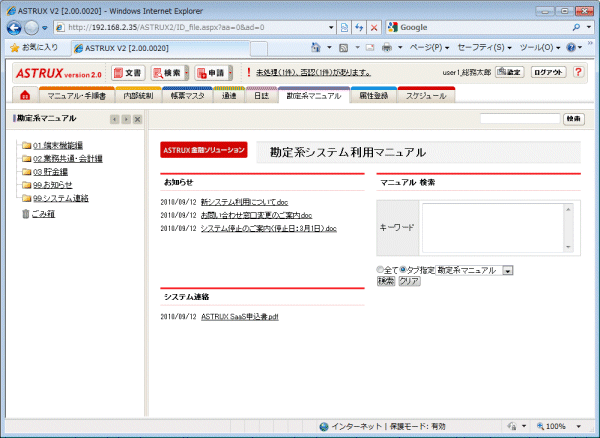Switch to the 日誌 tab

click(261, 95)
